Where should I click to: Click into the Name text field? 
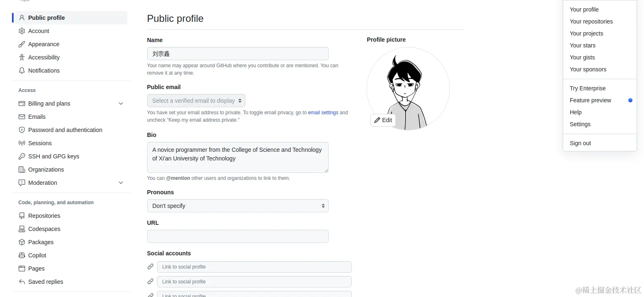tap(237, 54)
